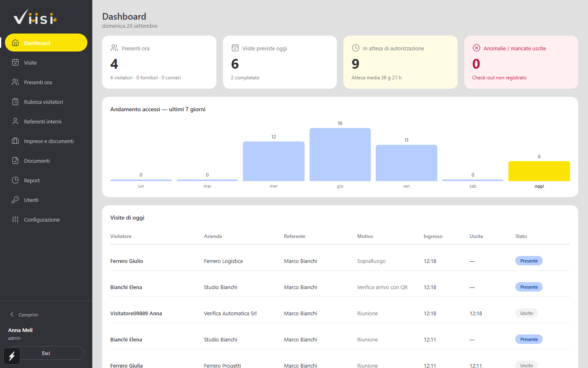Collapse the sidebar with Comprimi chevron

12,314
